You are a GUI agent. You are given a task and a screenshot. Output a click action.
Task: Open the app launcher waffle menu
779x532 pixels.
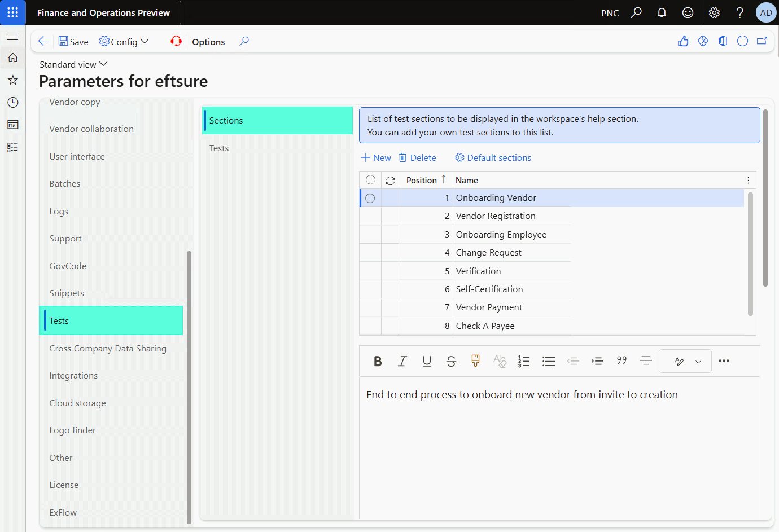click(12, 12)
